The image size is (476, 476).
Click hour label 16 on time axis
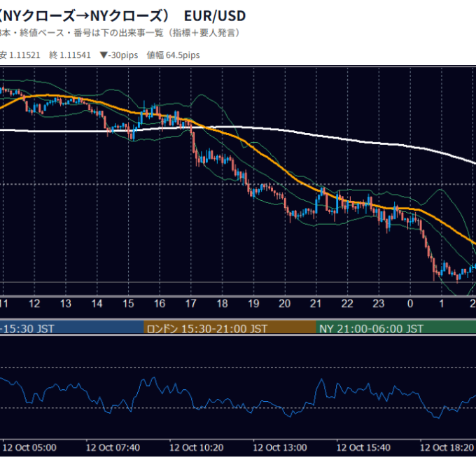[x=160, y=304]
